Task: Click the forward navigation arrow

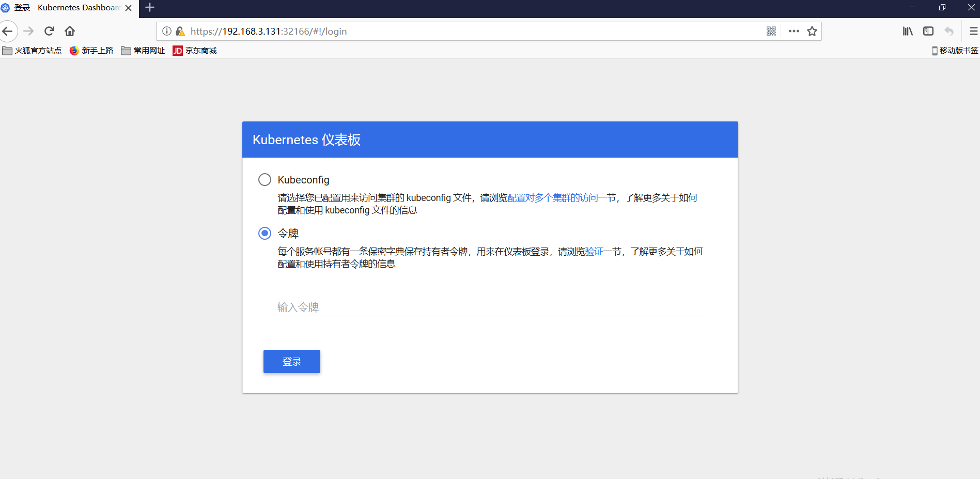Action: (28, 32)
